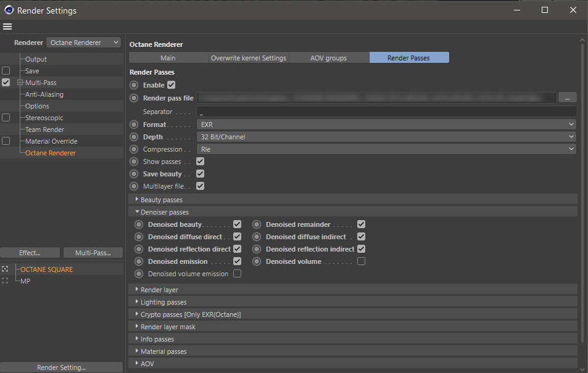Image resolution: width=588 pixels, height=373 pixels.
Task: Enable the Denoised volume checkbox
Action: (361, 261)
